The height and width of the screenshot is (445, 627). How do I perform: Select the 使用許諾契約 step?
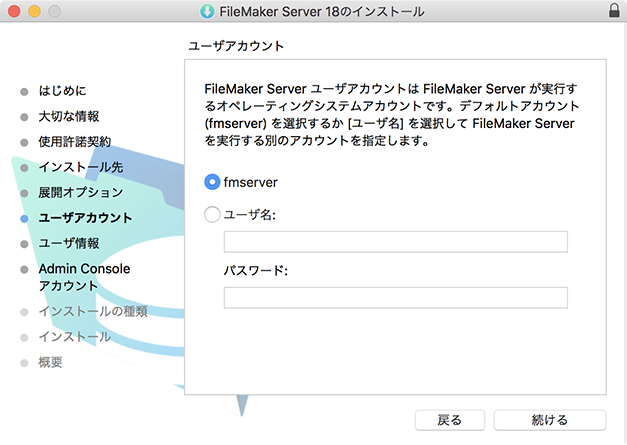click(x=75, y=142)
